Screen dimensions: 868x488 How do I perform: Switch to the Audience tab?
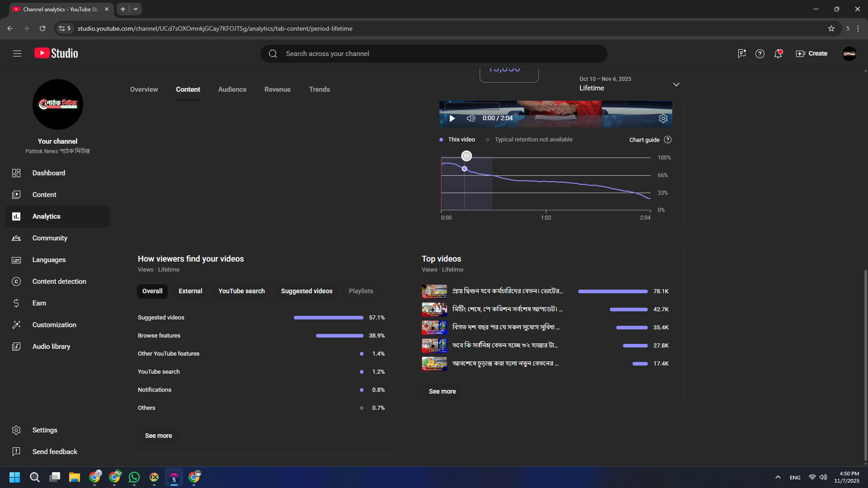[x=232, y=89]
